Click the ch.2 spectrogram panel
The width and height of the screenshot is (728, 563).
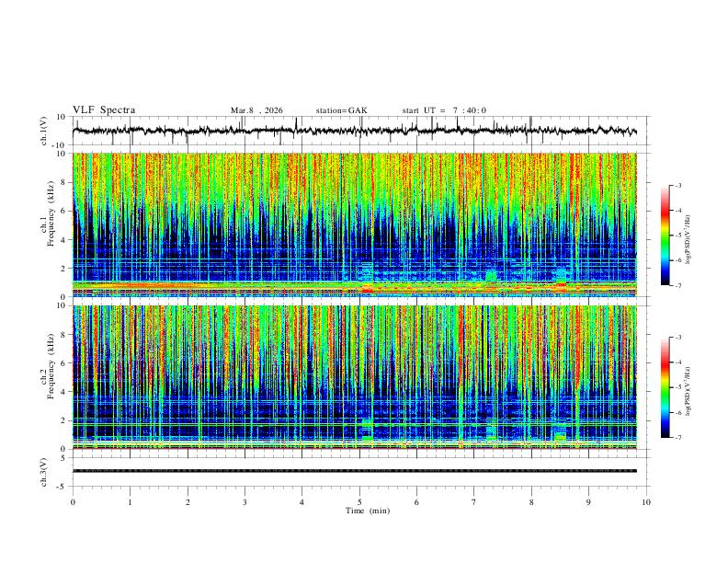pos(355,377)
